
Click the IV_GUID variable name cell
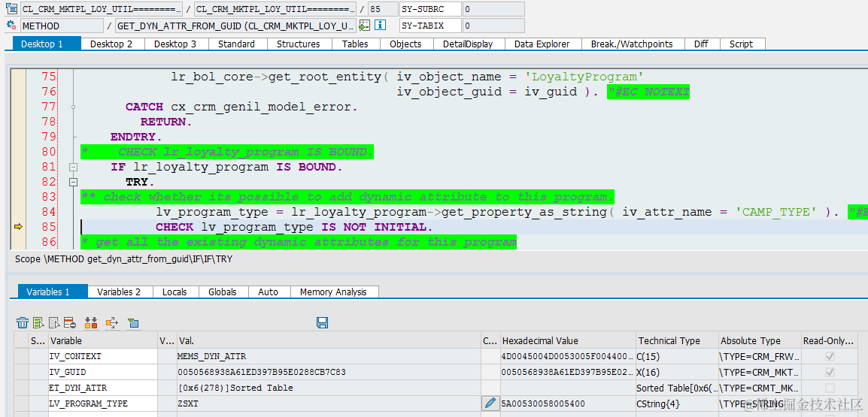pyautogui.click(x=102, y=372)
